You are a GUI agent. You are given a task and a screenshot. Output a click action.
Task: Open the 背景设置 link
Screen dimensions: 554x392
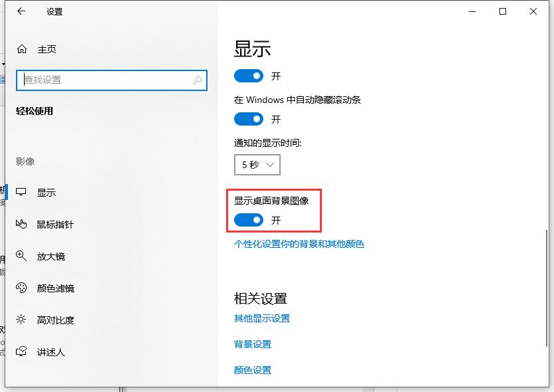pyautogui.click(x=253, y=344)
